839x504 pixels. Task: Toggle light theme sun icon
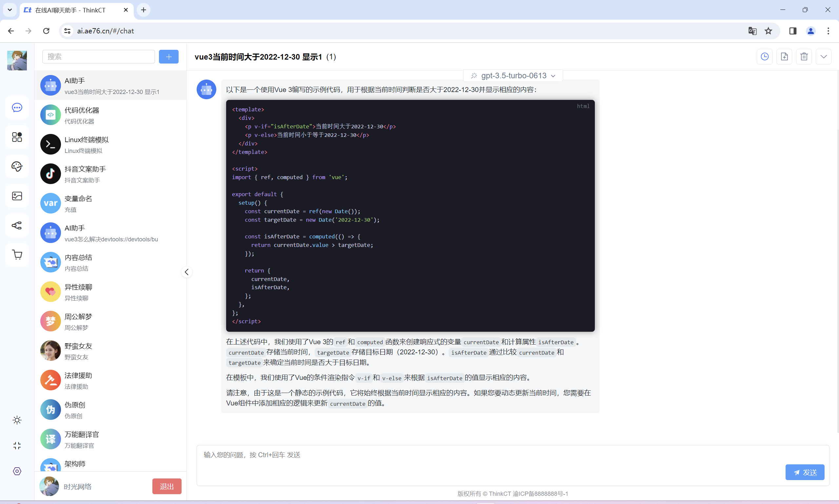17,420
